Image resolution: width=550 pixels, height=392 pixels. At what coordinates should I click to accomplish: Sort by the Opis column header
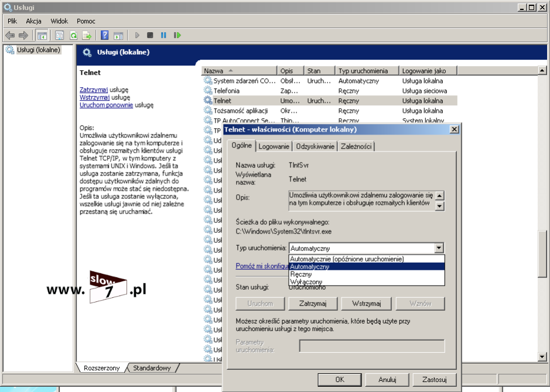coord(291,71)
